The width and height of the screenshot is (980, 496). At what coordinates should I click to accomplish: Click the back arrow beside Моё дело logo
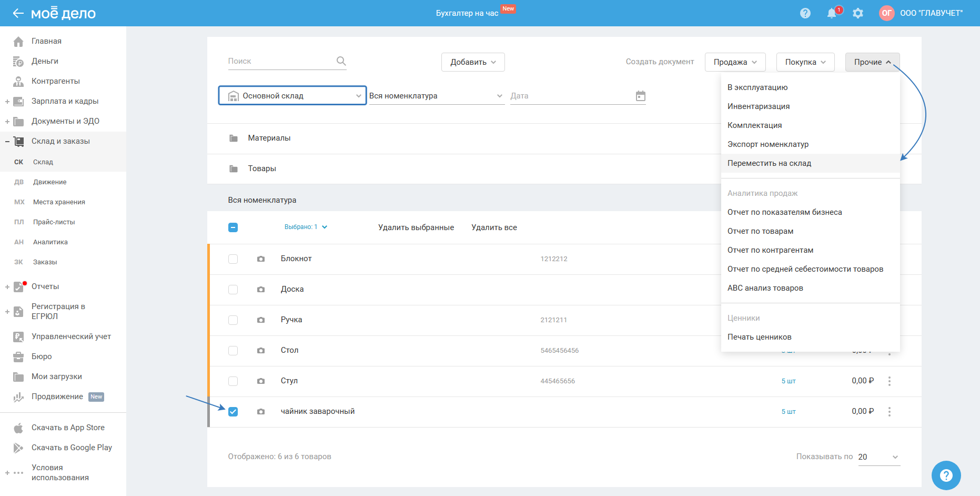(18, 13)
